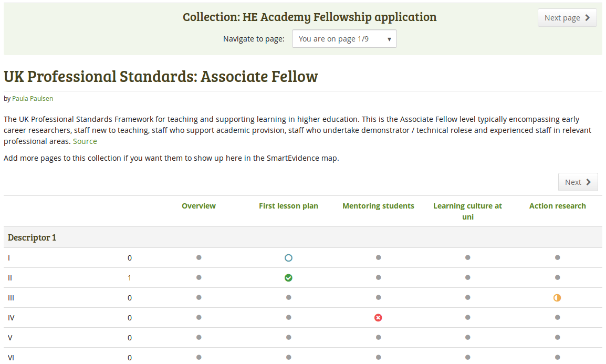Click standard label IV in the table

[x=11, y=318]
